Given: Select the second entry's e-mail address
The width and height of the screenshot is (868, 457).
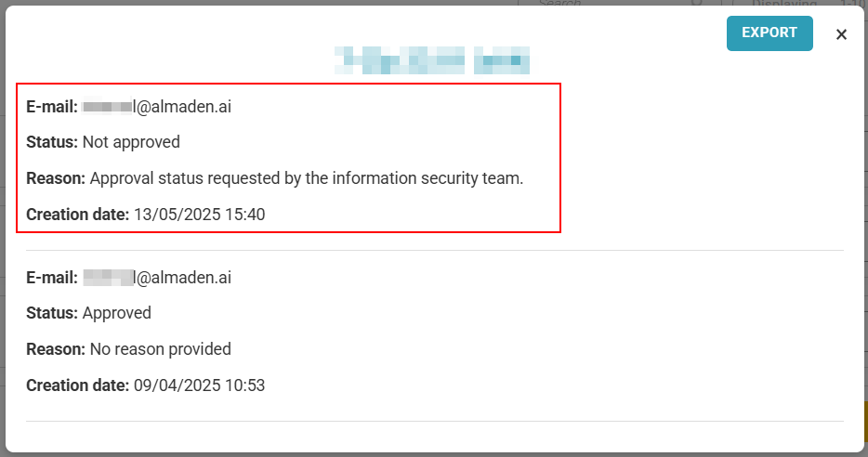Looking at the screenshot, I should (x=157, y=277).
